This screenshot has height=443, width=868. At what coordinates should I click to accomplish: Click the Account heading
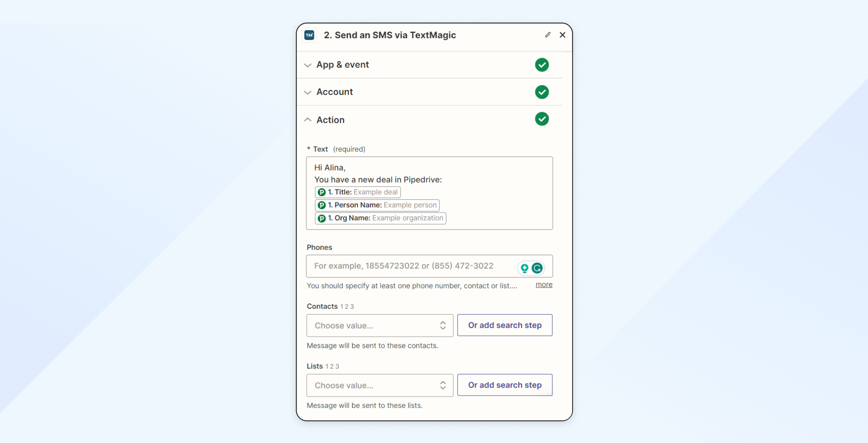coord(334,92)
